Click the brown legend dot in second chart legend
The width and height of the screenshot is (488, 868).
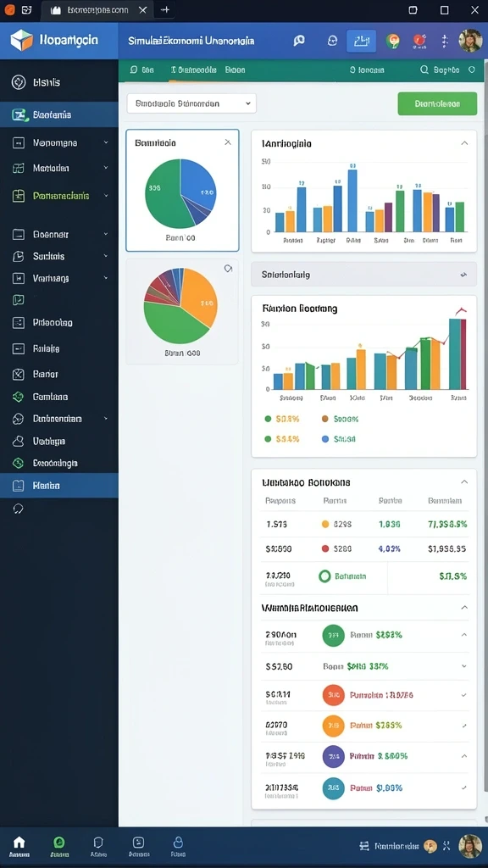(x=324, y=419)
